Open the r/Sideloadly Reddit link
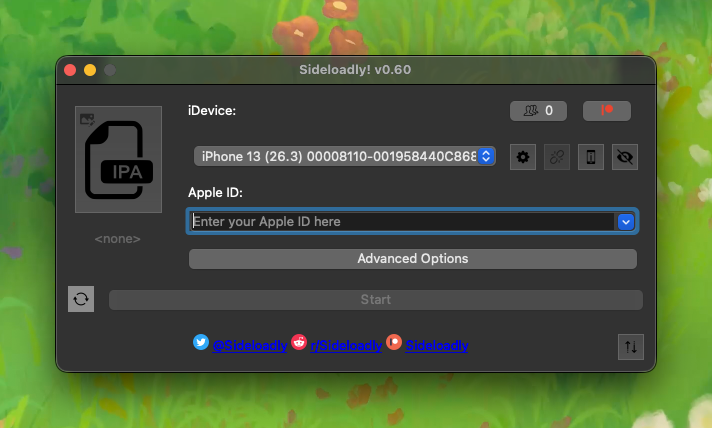This screenshot has width=712, height=428. (345, 346)
